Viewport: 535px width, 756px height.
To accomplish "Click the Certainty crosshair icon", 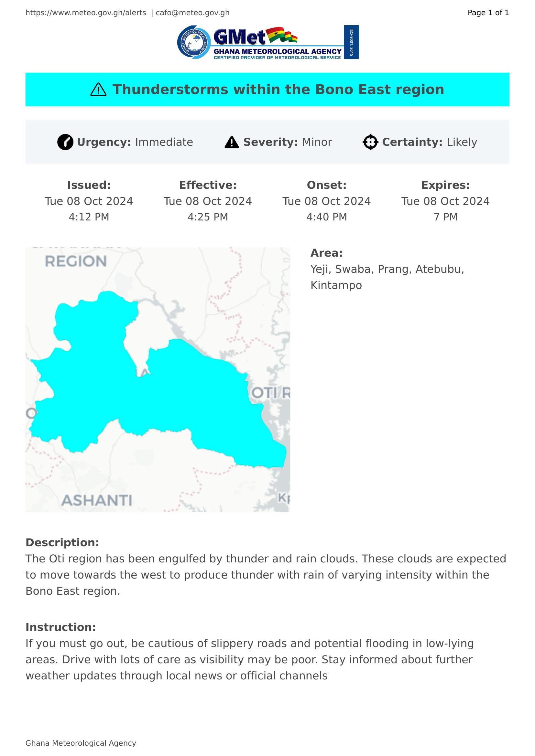I will (370, 142).
